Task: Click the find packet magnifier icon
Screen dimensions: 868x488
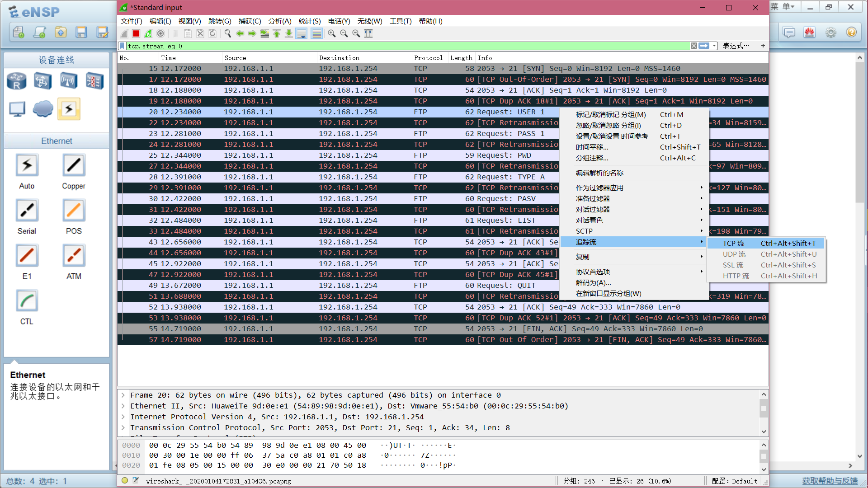Action: [228, 33]
